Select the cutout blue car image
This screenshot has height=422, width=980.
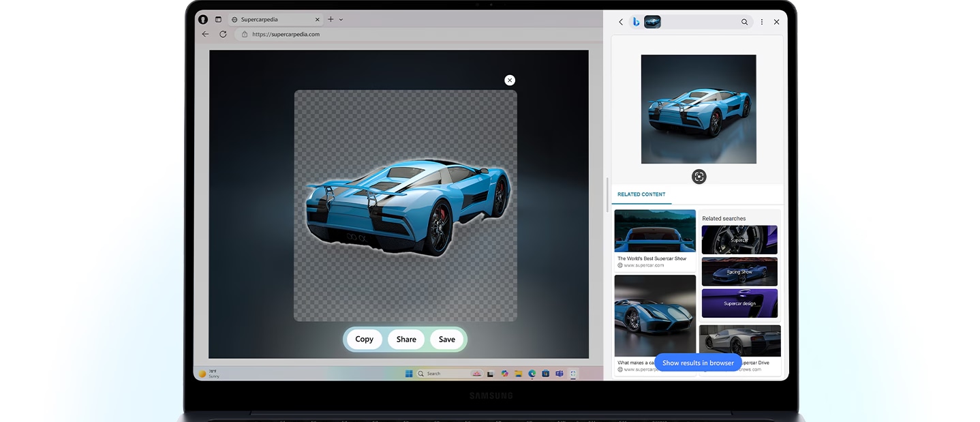408,208
